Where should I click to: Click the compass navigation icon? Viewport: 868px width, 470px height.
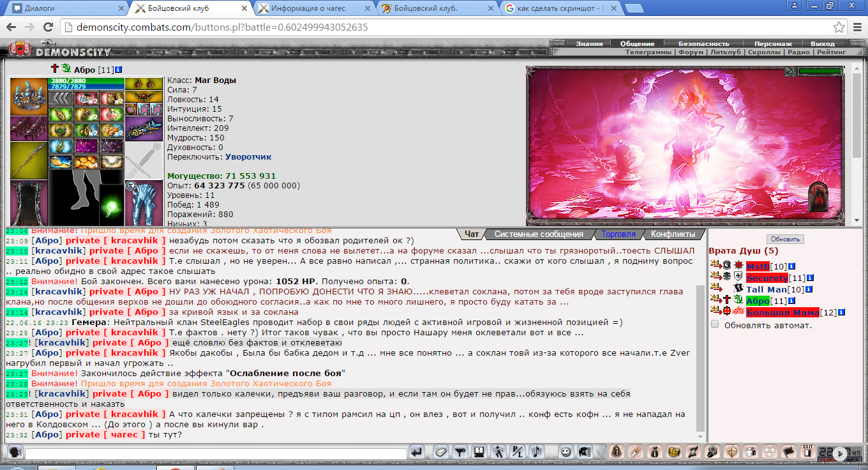636,452
